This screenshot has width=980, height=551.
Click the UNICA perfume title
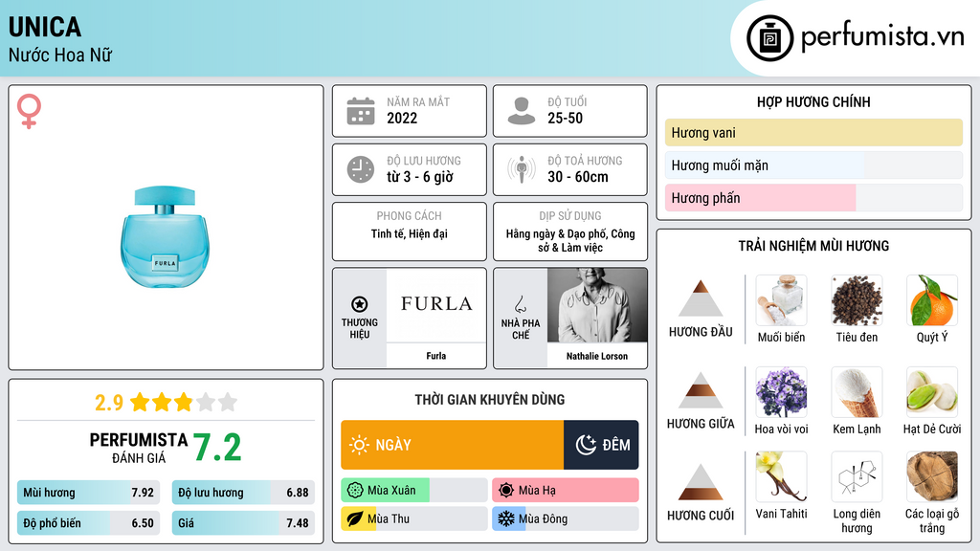point(45,28)
